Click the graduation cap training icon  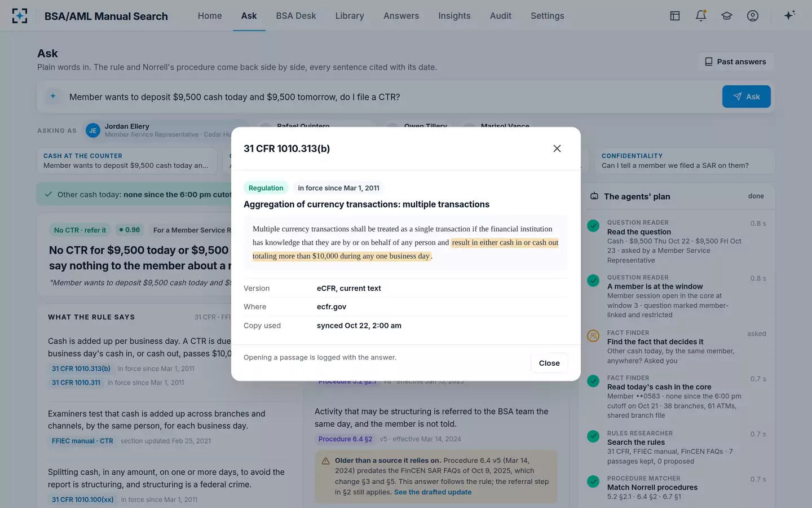(727, 16)
